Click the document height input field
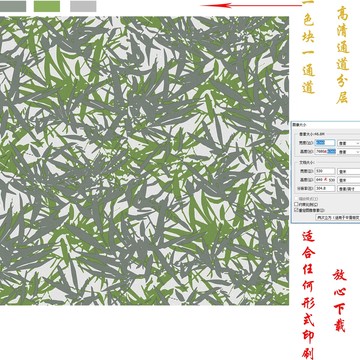Screen dimensions: 360x360 (x=325, y=180)
